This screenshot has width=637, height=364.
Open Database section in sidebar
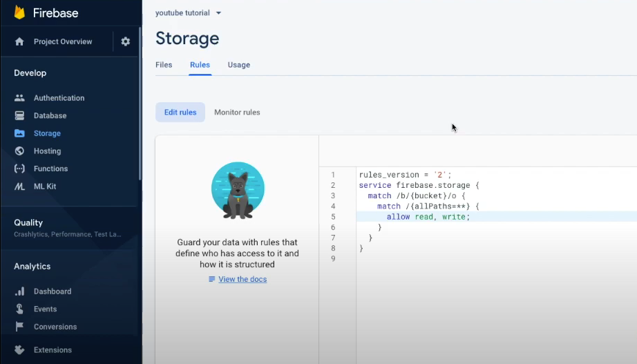pyautogui.click(x=50, y=116)
